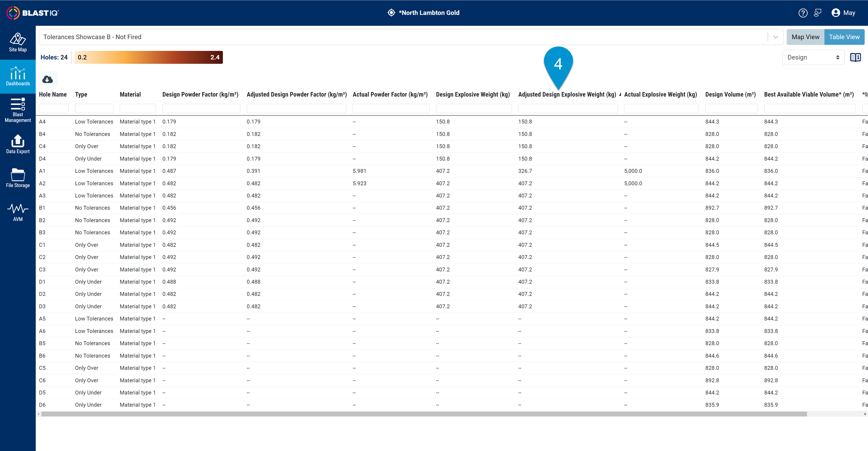Viewport: 868px width, 451px height.
Task: Click the support chat icon in header
Action: point(817,13)
